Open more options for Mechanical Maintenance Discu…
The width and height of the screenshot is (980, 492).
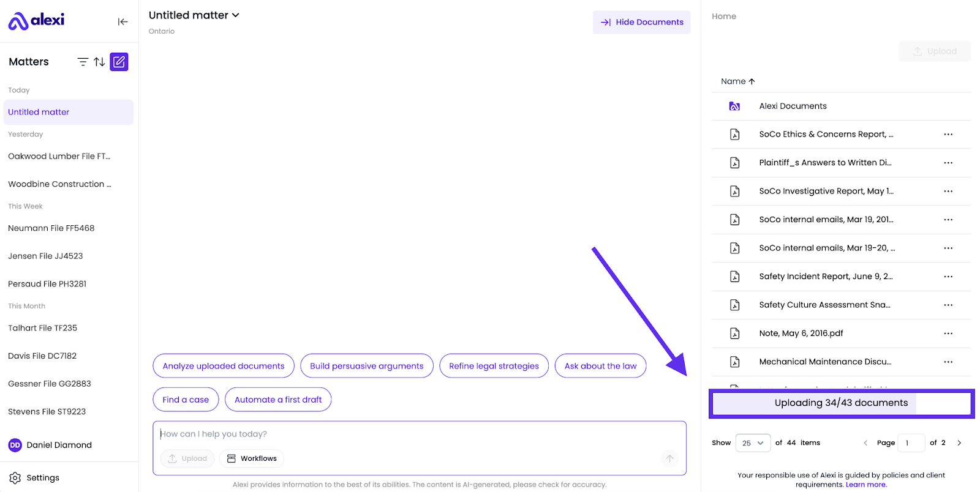(948, 362)
